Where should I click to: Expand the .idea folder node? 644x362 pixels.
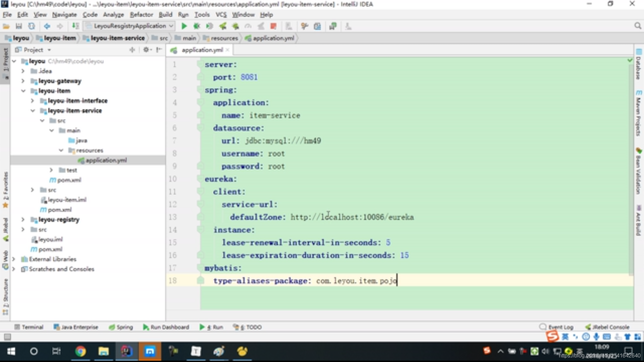click(x=23, y=71)
